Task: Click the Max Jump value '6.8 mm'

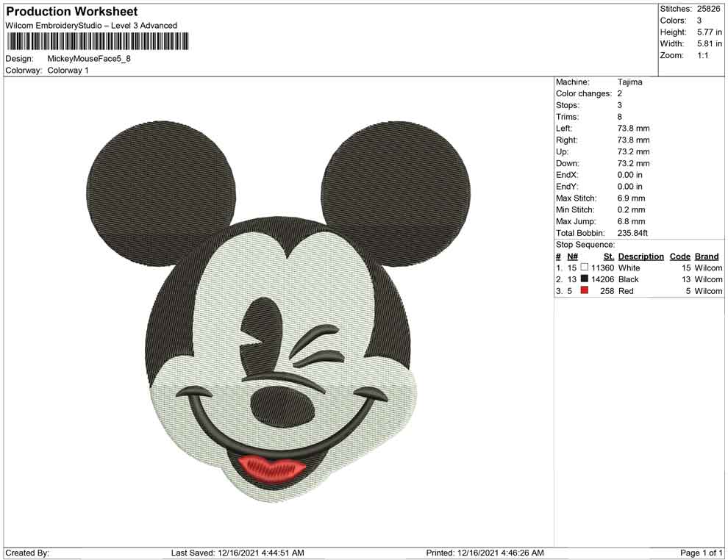Action: point(632,221)
